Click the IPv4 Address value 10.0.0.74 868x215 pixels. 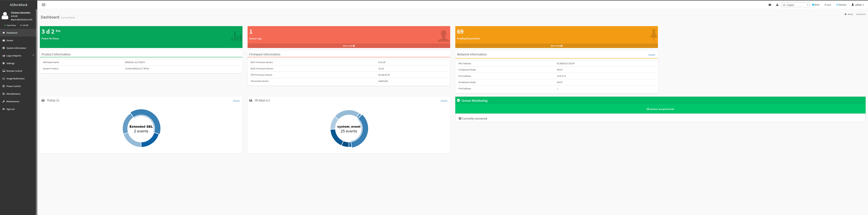561,76
